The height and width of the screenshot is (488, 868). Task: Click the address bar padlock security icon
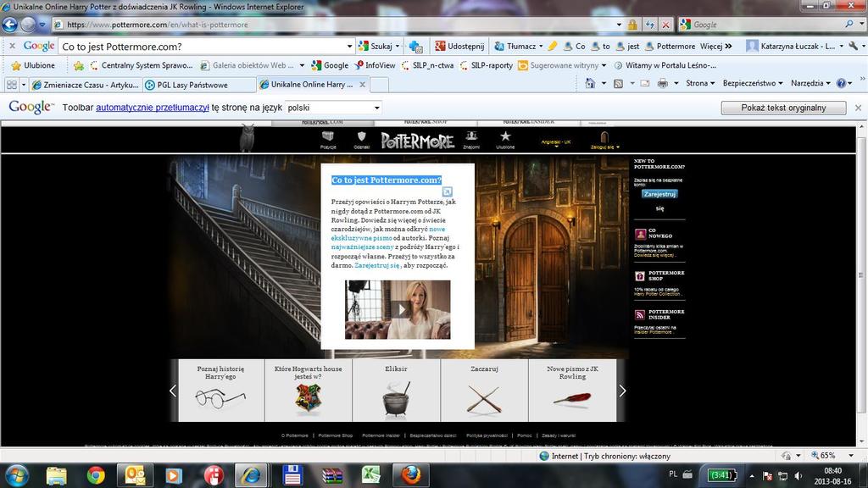click(x=632, y=25)
